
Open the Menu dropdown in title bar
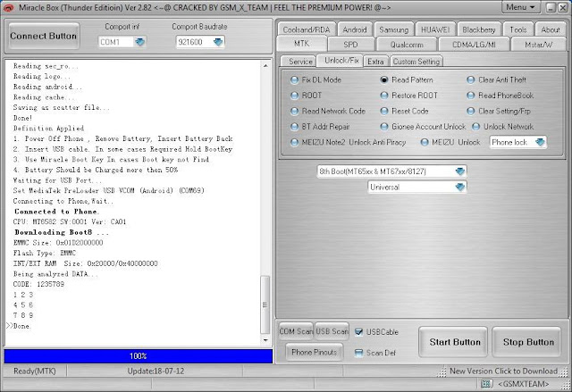pyautogui.click(x=520, y=7)
